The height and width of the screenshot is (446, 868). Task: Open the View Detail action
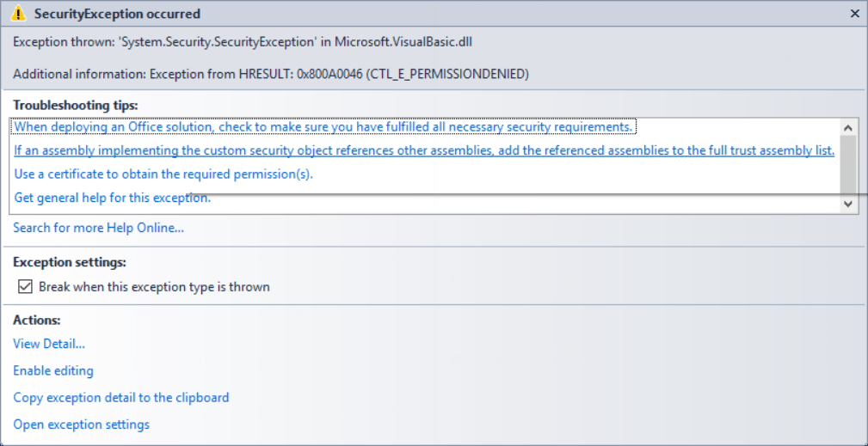pyautogui.click(x=49, y=345)
